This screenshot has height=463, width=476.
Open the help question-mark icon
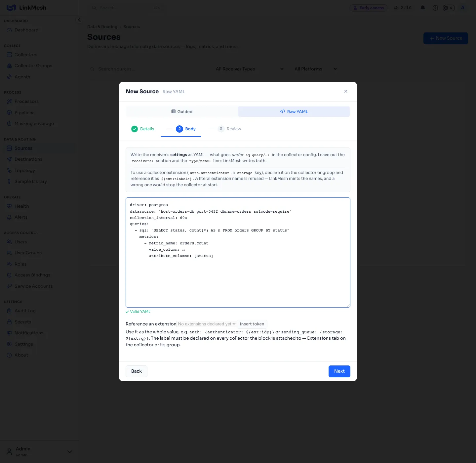435,8
